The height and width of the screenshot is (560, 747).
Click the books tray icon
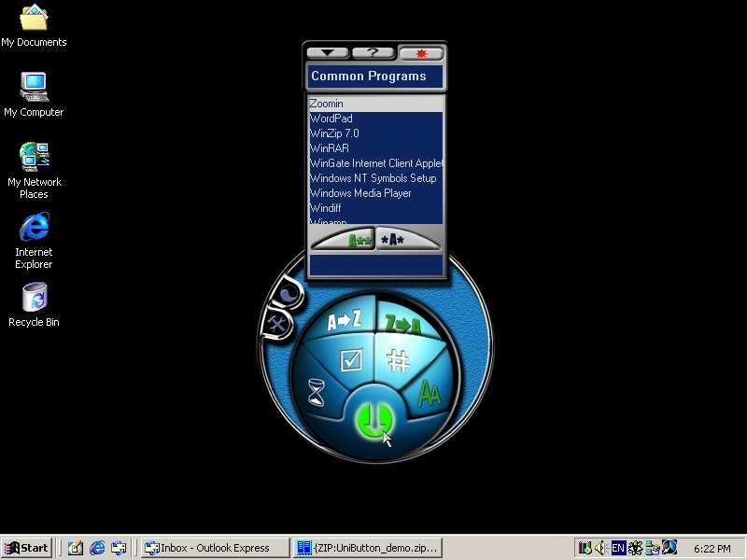click(x=585, y=548)
